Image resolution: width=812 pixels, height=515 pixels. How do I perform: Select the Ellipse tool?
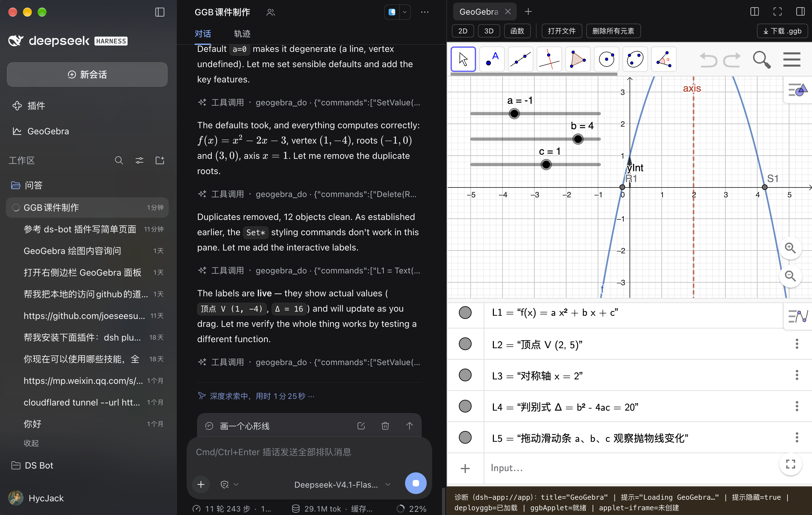[x=635, y=59]
